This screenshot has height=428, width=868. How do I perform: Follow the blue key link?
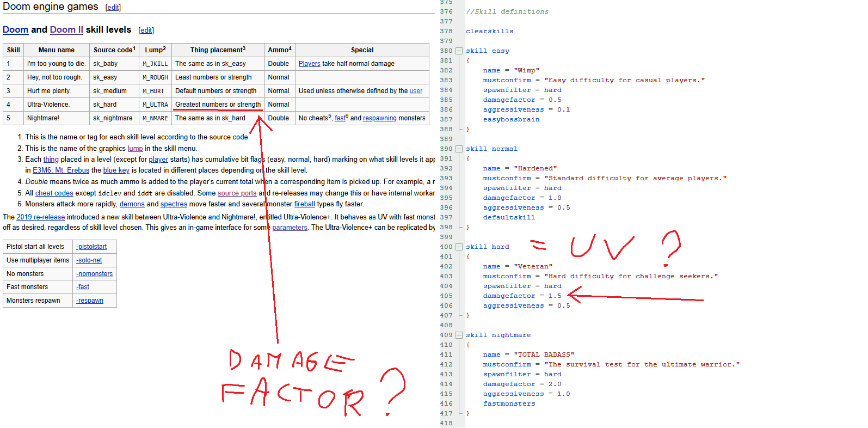click(116, 170)
